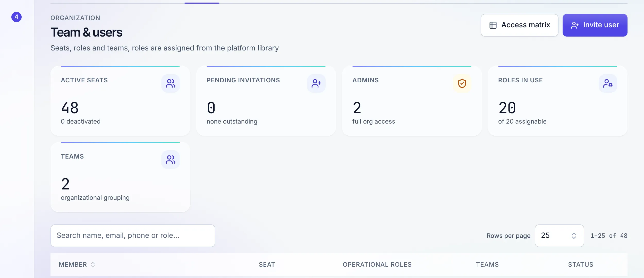Click the Teams card group icon

[171, 160]
